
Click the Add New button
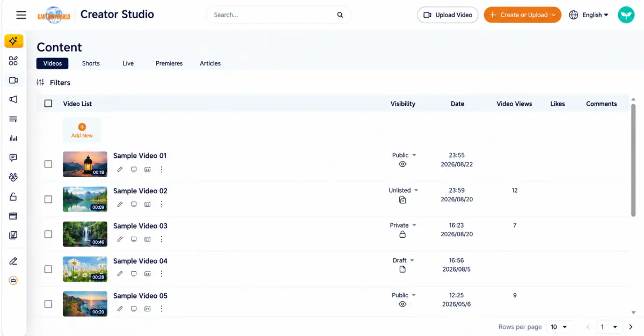point(82,130)
